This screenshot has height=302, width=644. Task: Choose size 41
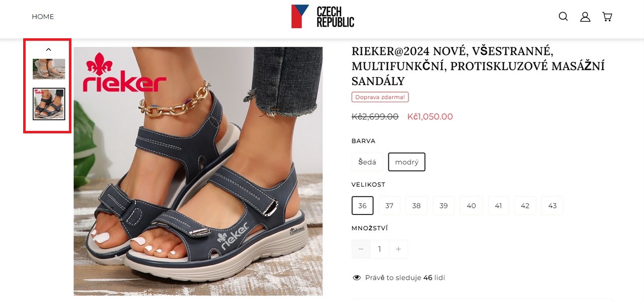(x=498, y=205)
